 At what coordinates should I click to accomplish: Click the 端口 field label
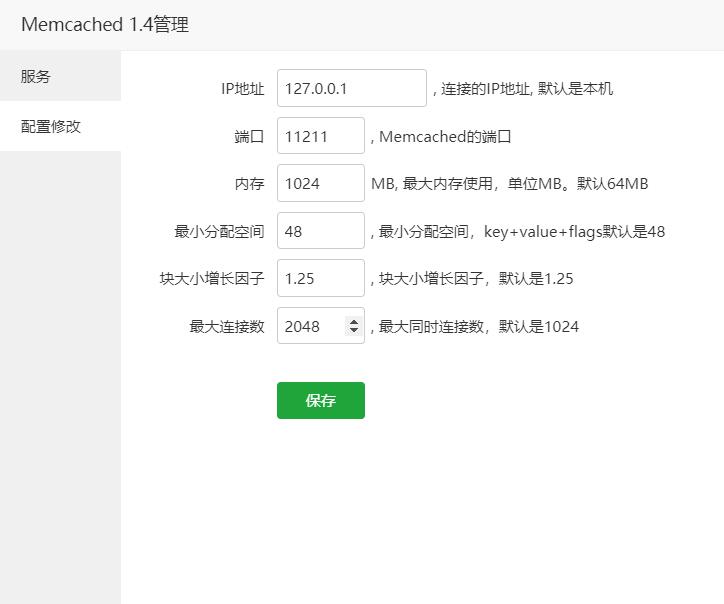point(249,137)
